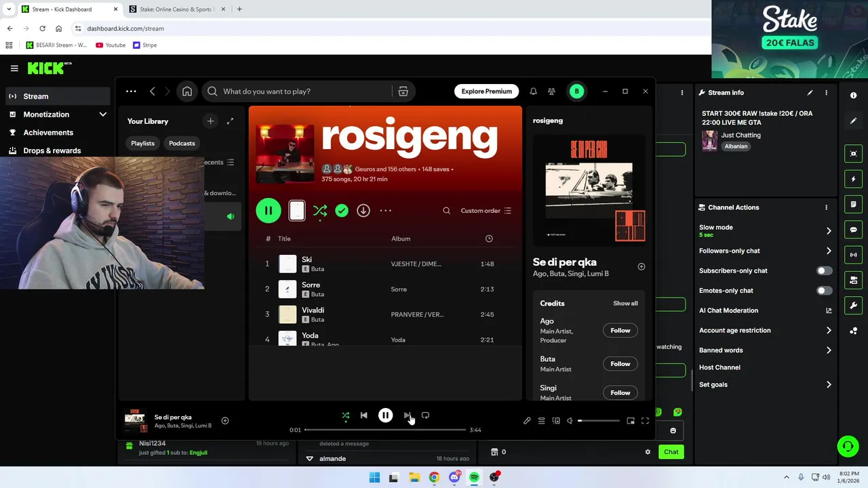Search within the rosigeng playlist

pyautogui.click(x=446, y=211)
